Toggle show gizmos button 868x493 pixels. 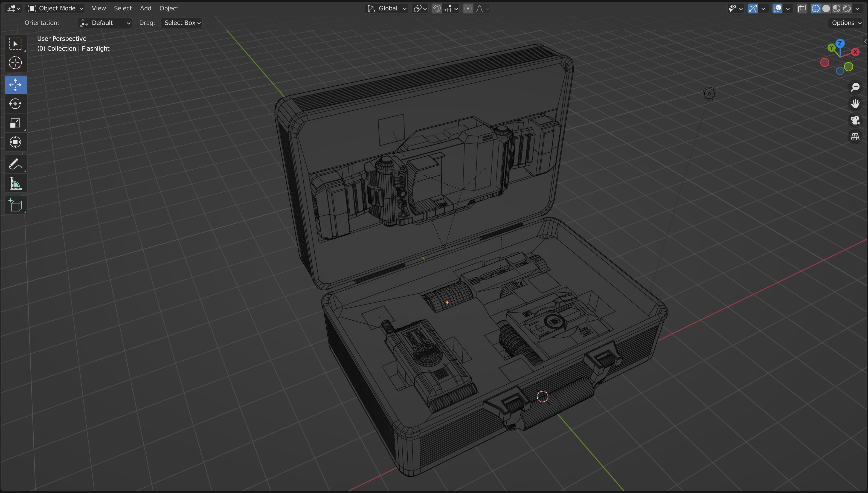753,8
